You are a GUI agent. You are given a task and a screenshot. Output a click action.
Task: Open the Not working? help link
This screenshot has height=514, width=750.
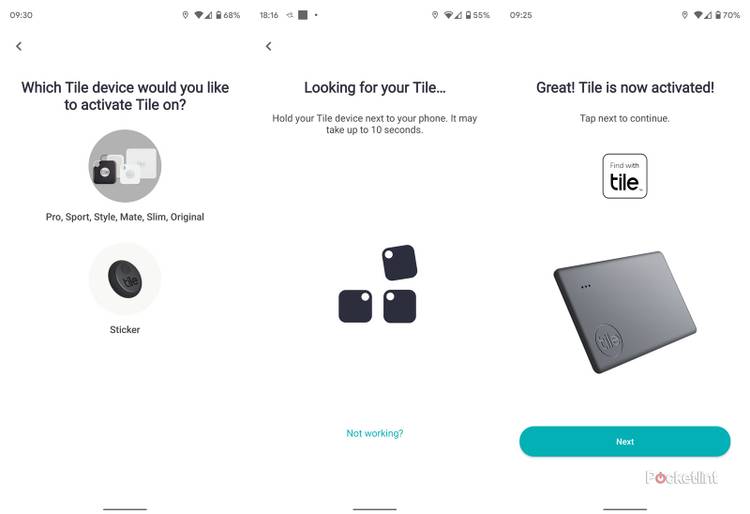375,434
